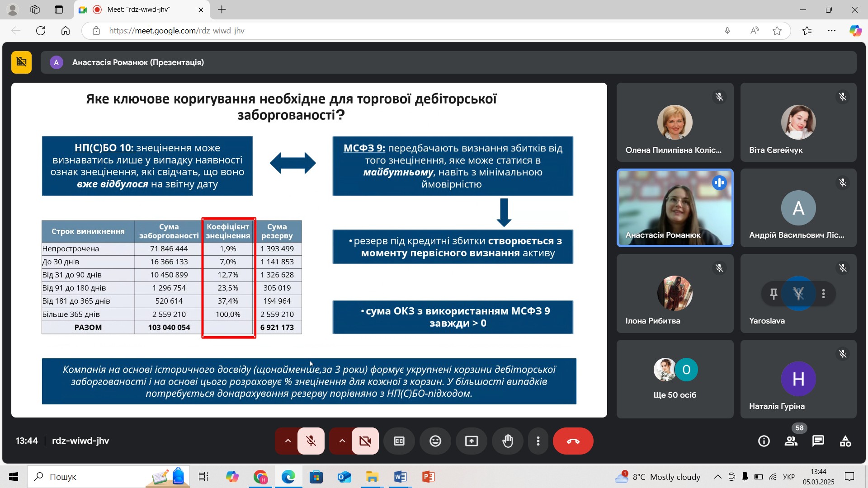View site information lock icon
The image size is (868, 488).
tap(96, 31)
